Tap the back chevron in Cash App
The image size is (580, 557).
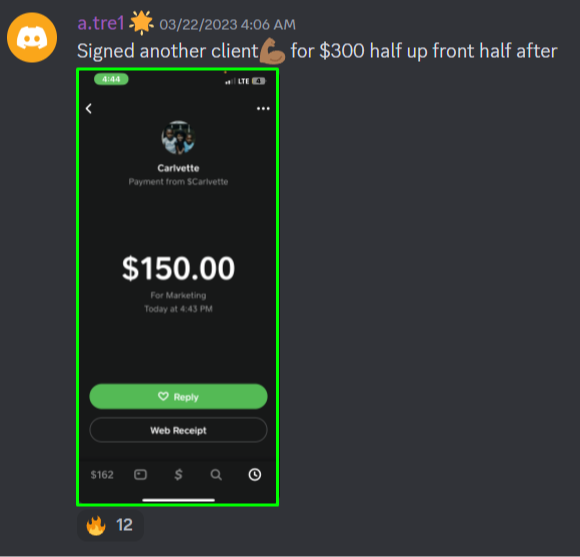point(89,108)
